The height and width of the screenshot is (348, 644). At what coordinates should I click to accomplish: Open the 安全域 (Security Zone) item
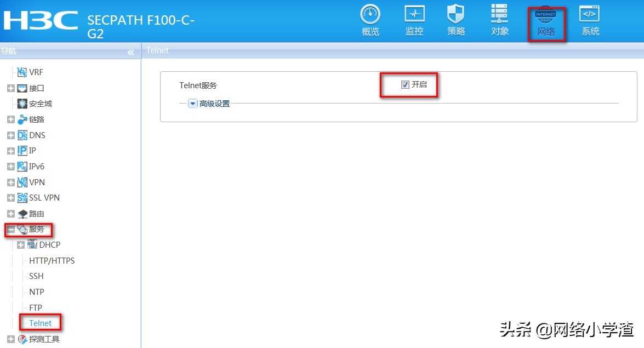coord(37,104)
